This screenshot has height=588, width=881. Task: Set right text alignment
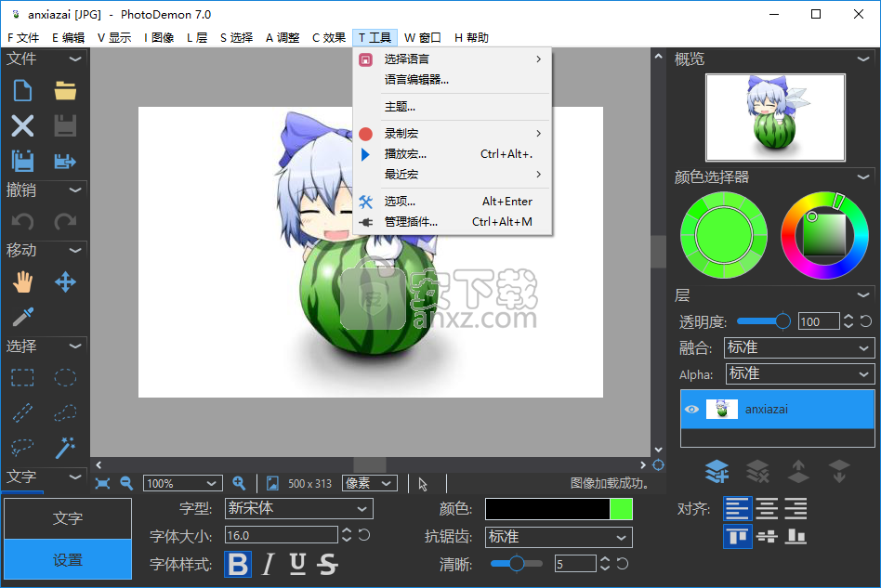(x=796, y=508)
